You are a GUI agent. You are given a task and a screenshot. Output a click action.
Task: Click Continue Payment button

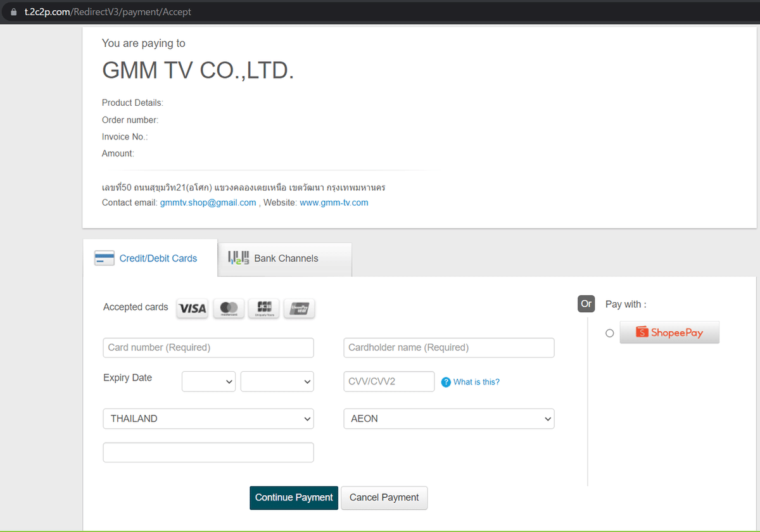[x=294, y=498]
